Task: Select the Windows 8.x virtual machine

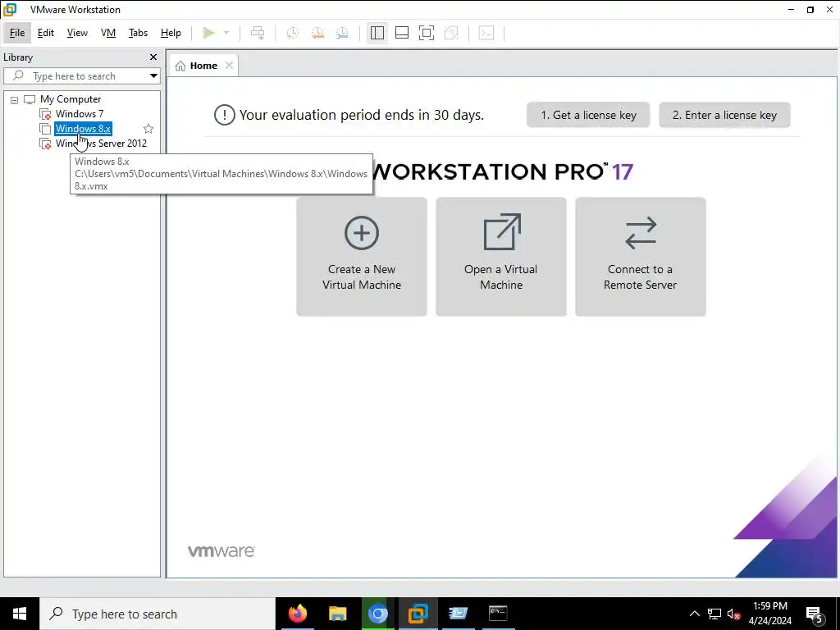Action: 83,129
